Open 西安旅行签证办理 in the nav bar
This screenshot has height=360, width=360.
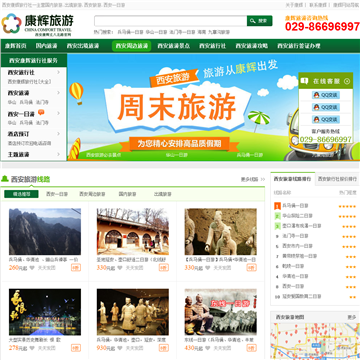point(299,46)
